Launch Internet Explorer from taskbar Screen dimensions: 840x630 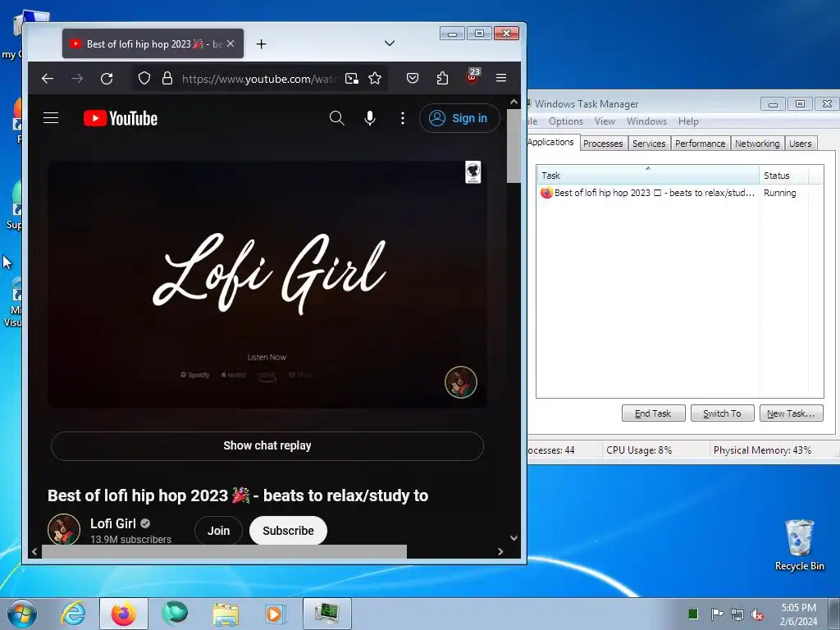point(73,614)
